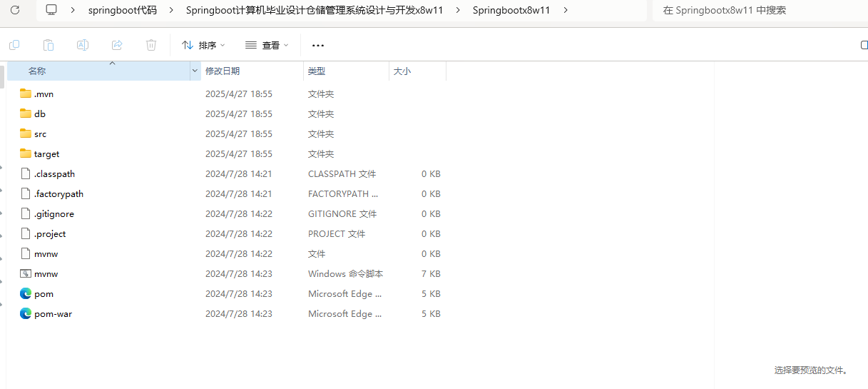Image resolution: width=868 pixels, height=389 pixels.
Task: Select the db folder icon
Action: [26, 113]
